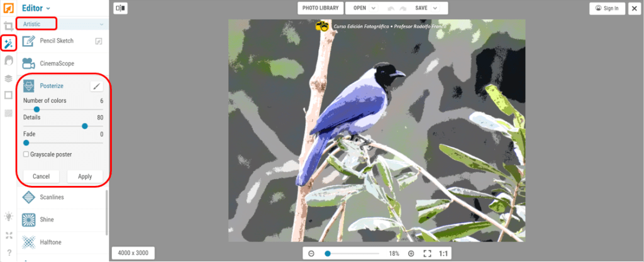Screen dimensions: 644x262
Task: Apply the Posterize effect
Action: click(85, 177)
